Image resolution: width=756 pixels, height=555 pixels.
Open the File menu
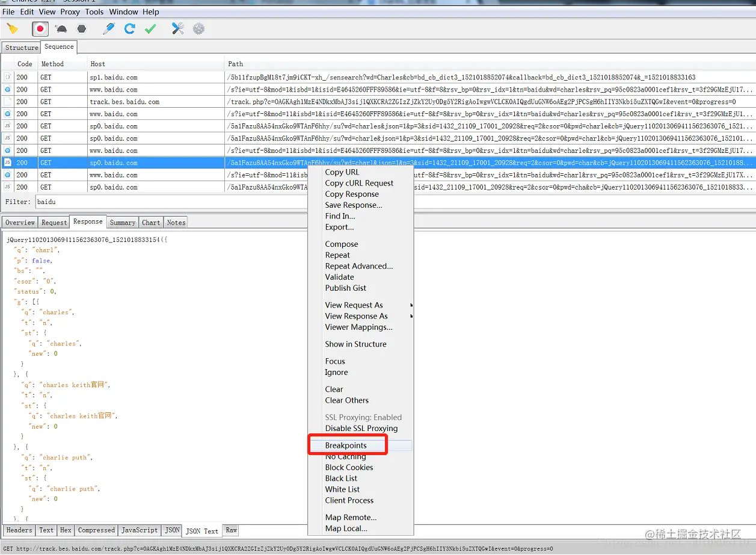tap(8, 11)
